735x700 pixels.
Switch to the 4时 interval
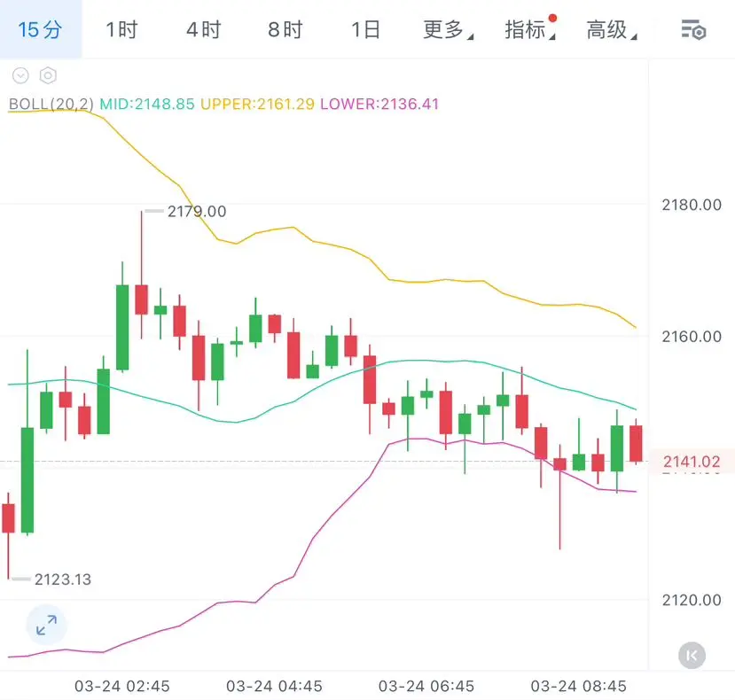203,30
